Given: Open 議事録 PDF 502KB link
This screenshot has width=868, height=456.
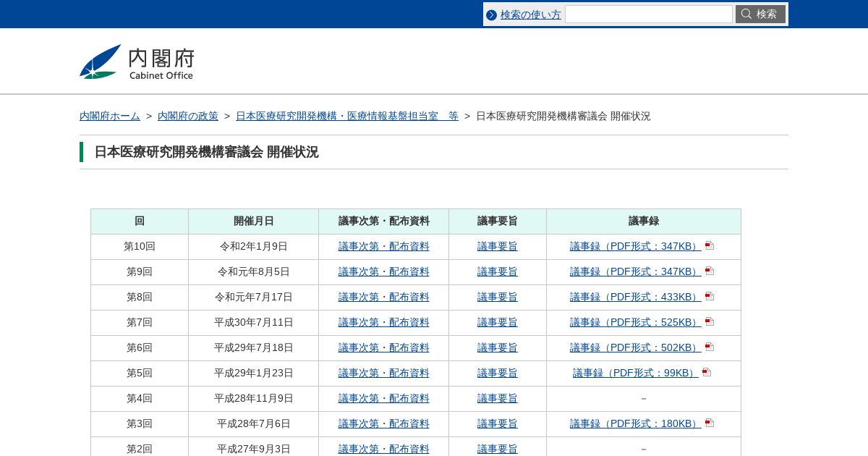Looking at the screenshot, I should point(636,347).
